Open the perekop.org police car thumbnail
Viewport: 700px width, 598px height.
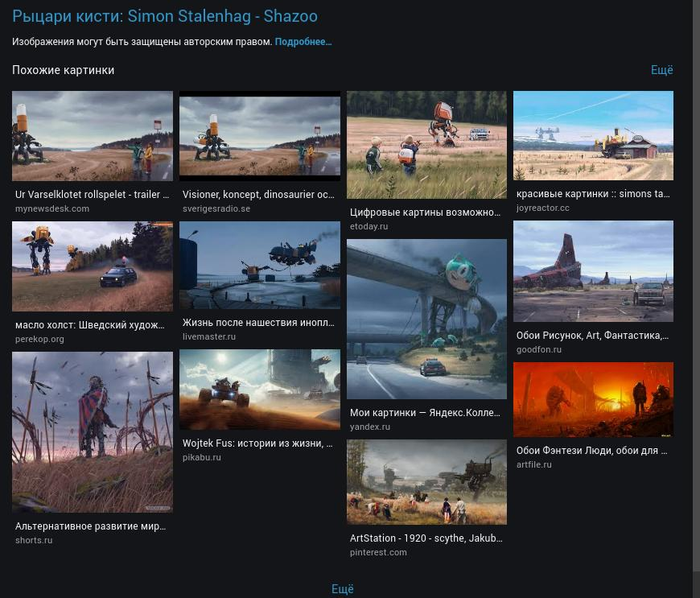point(93,266)
